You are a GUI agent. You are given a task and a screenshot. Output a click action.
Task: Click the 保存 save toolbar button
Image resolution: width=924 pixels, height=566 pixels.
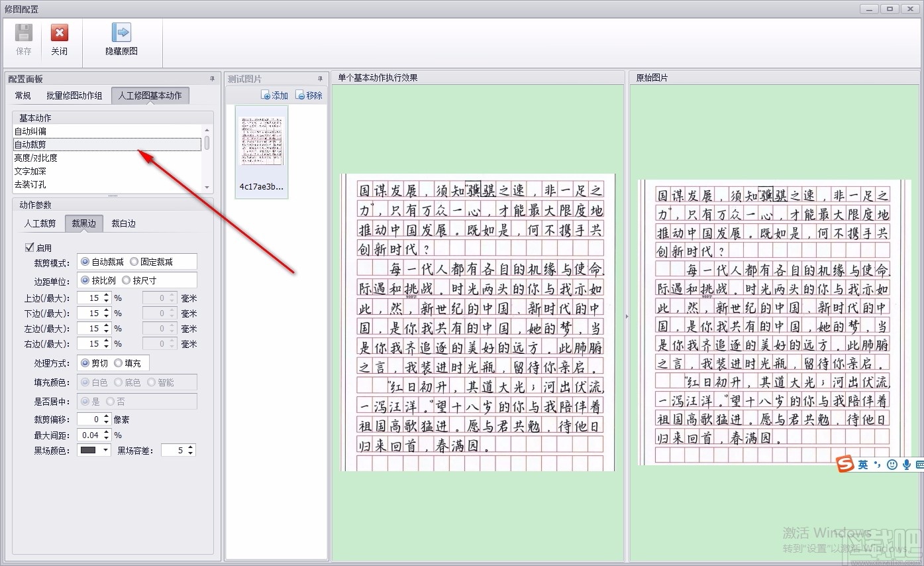coord(24,40)
